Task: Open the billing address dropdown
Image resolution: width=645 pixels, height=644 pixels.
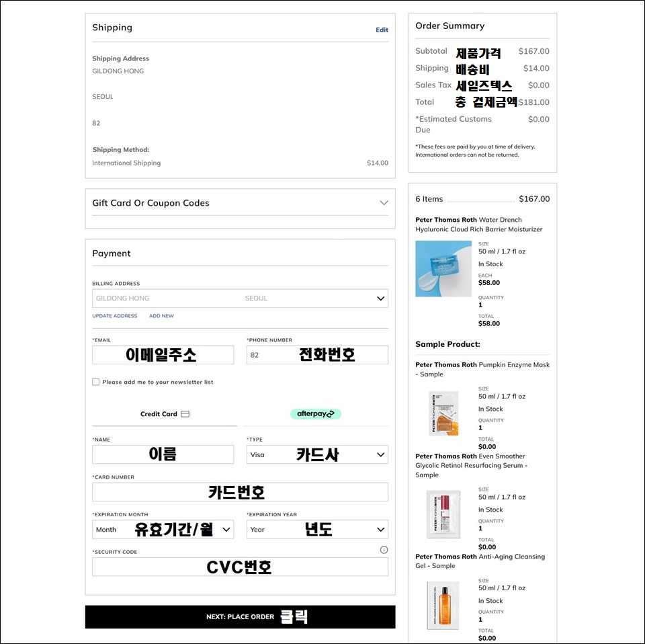Action: click(240, 298)
